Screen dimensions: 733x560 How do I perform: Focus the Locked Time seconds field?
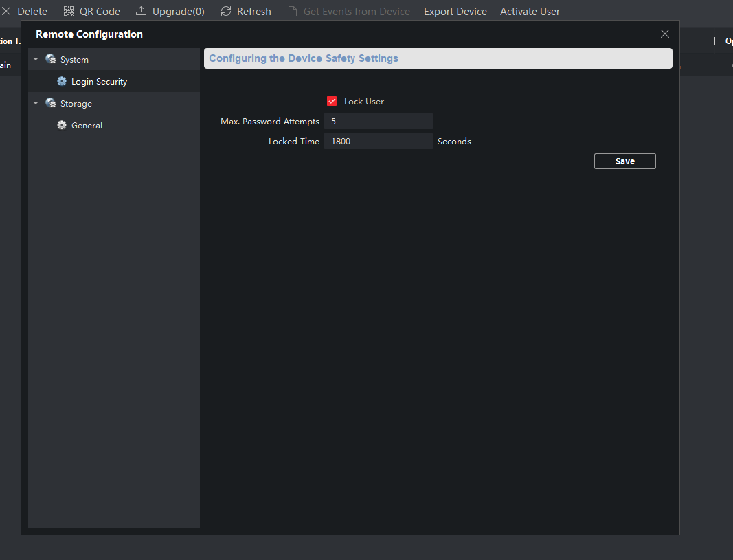click(378, 142)
